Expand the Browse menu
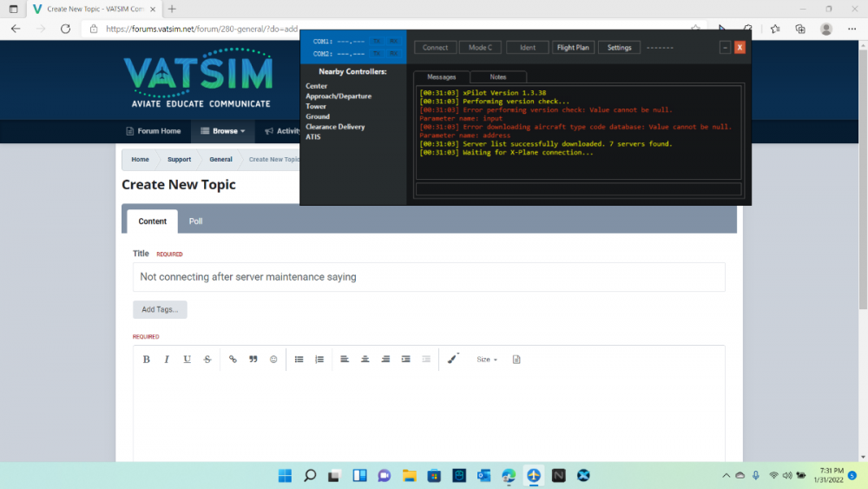 pos(222,131)
